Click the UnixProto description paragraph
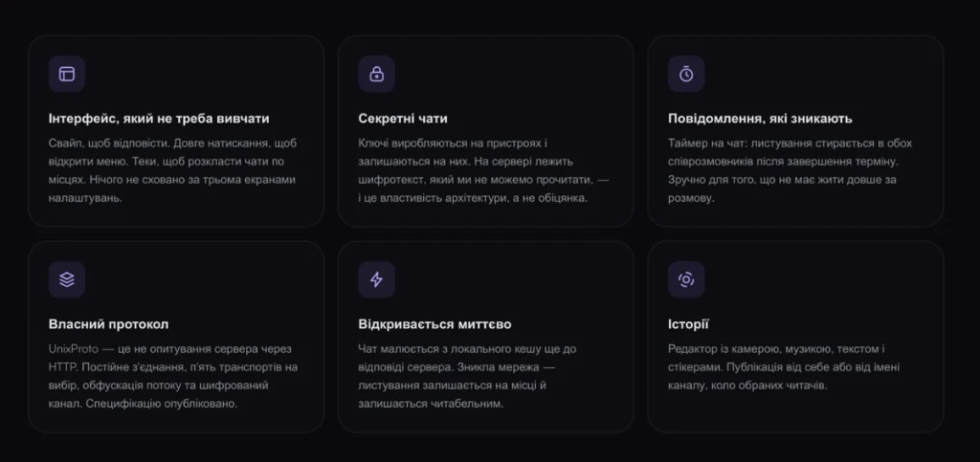 pos(173,377)
